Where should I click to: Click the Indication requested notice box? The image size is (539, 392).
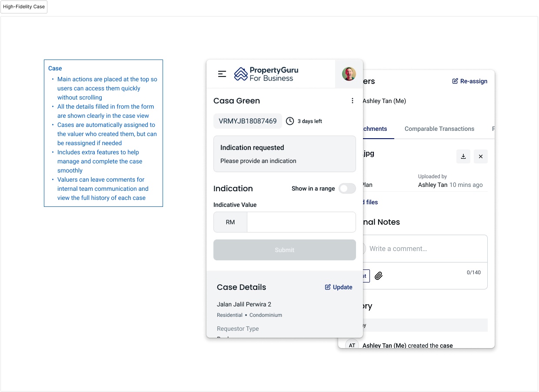(285, 154)
